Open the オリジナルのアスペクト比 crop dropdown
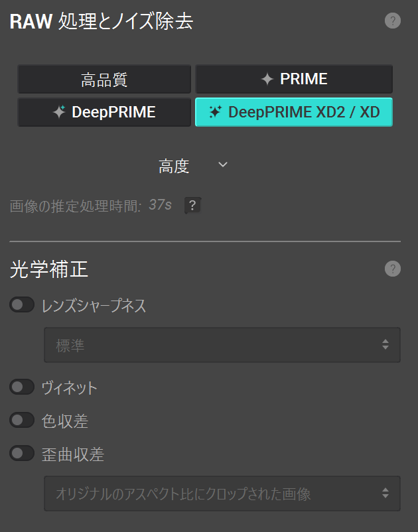This screenshot has width=418, height=532. coord(222,494)
